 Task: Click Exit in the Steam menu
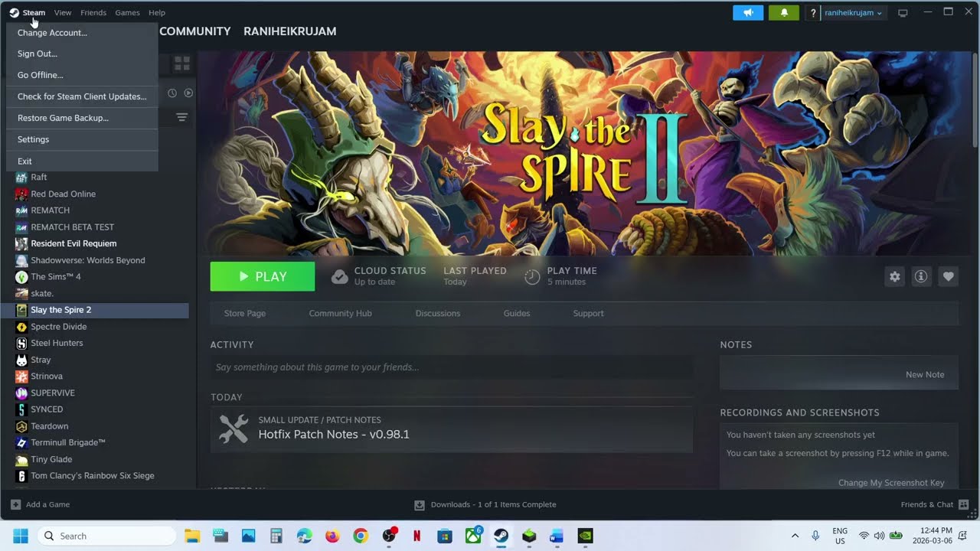tap(82, 161)
